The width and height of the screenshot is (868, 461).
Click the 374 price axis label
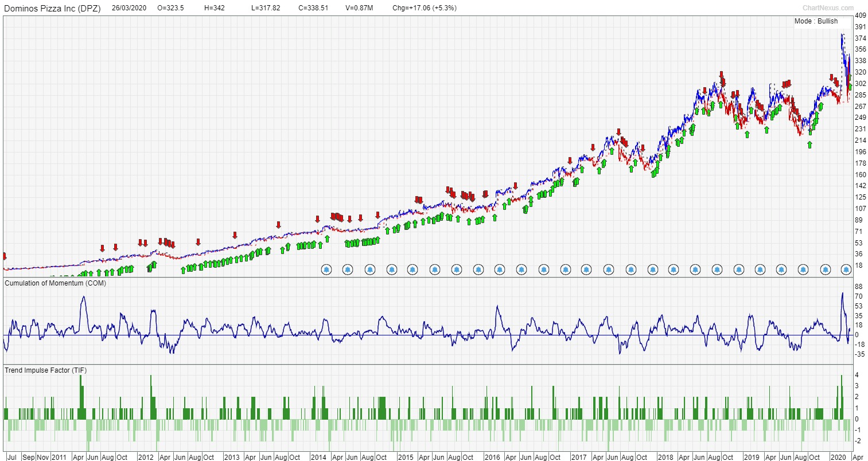[x=861, y=38]
